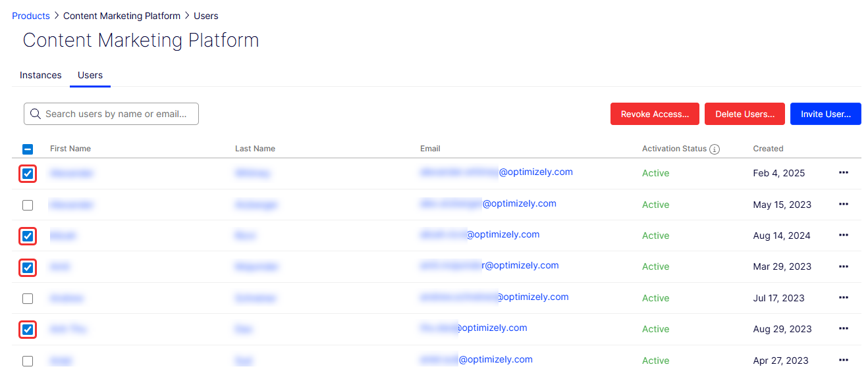Screen dimensions: 868x375
Task: Click the Delete Users button
Action: tap(744, 114)
